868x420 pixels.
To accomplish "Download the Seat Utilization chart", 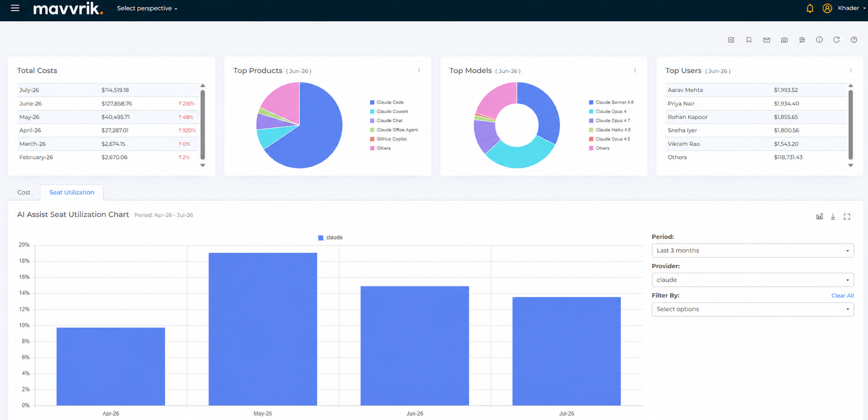I will (833, 217).
